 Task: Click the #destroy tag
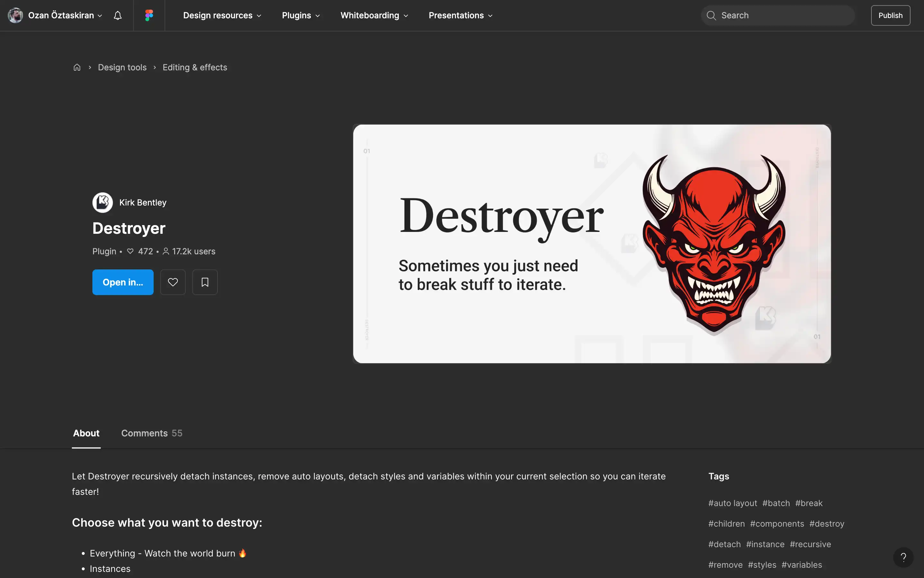(x=827, y=524)
